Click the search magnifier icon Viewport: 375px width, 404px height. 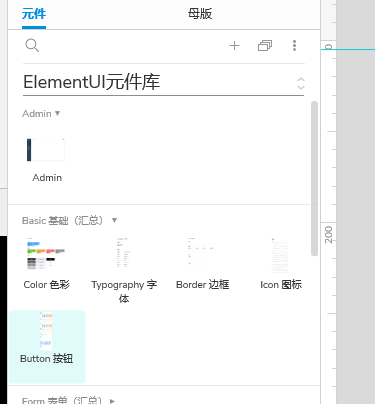pos(32,45)
